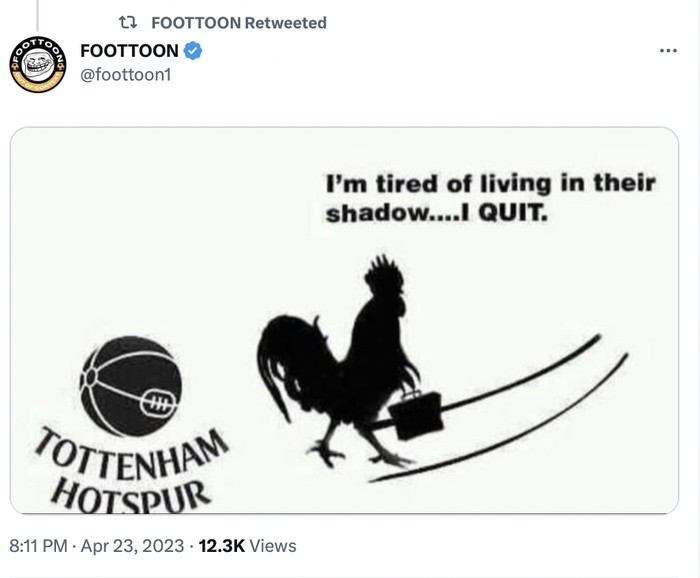View the 12.3K view count
The image size is (700, 578).
221,546
